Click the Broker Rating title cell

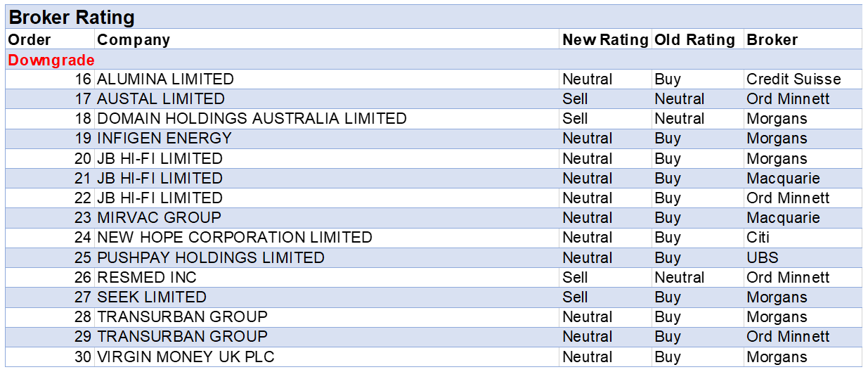[72, 17]
